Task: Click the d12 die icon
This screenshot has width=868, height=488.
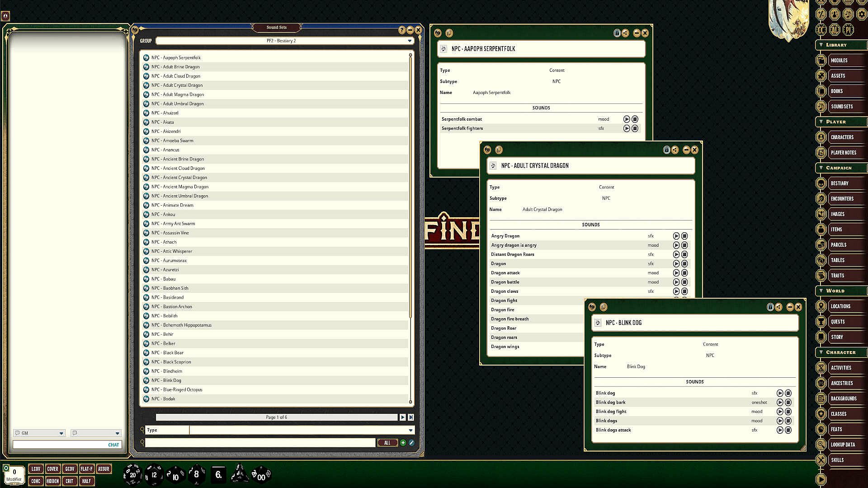Action: 154,474
